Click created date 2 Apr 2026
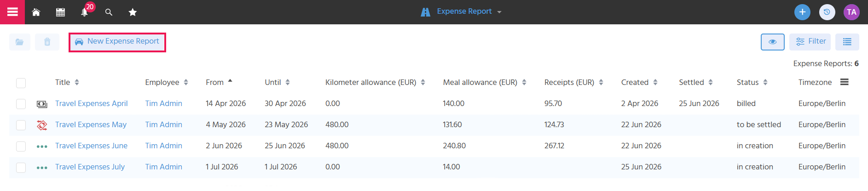Image resolution: width=868 pixels, height=191 pixels. point(640,103)
